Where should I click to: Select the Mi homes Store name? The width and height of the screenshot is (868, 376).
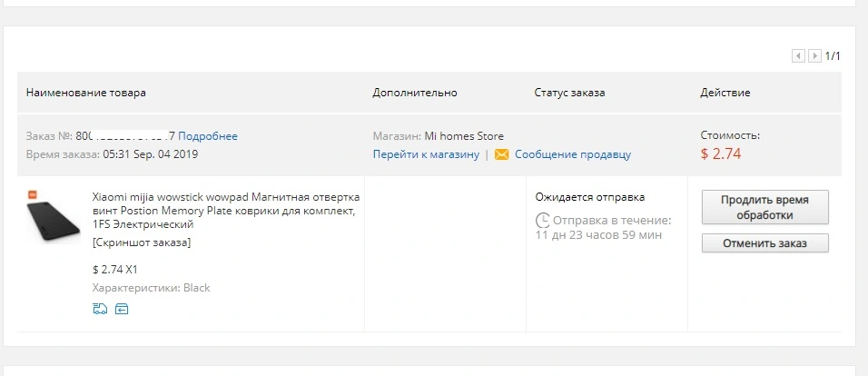point(464,136)
